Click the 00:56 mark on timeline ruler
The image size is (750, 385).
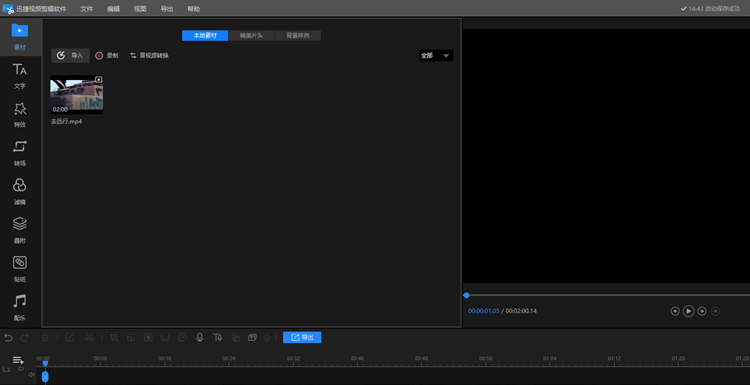pyautogui.click(x=485, y=358)
